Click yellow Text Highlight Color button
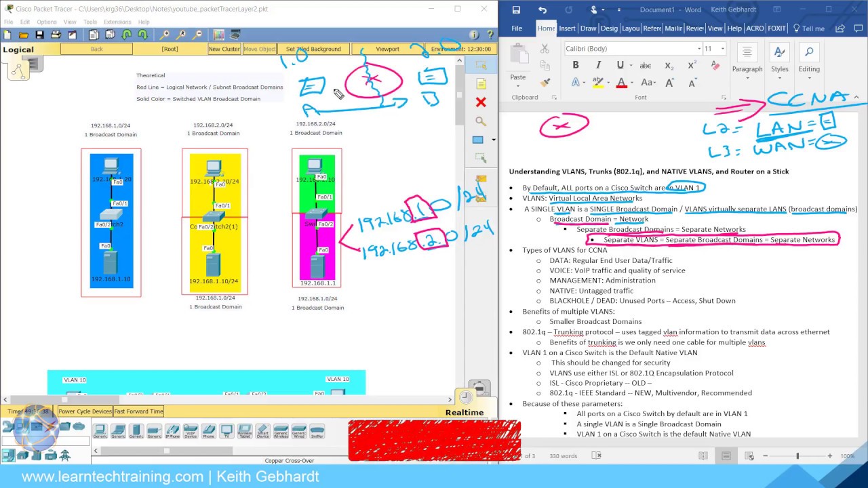Image resolution: width=868 pixels, height=488 pixels. click(598, 83)
